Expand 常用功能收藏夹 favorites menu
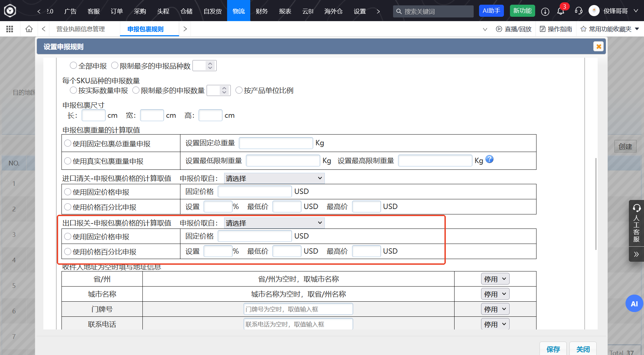 pos(609,29)
